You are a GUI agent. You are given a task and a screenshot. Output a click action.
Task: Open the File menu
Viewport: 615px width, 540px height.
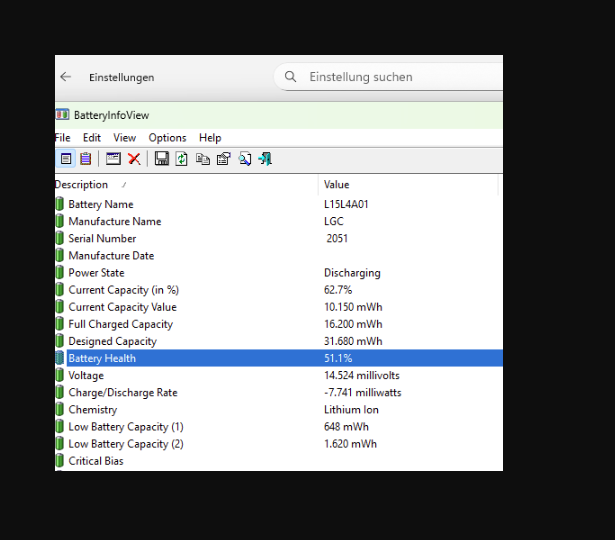click(63, 138)
